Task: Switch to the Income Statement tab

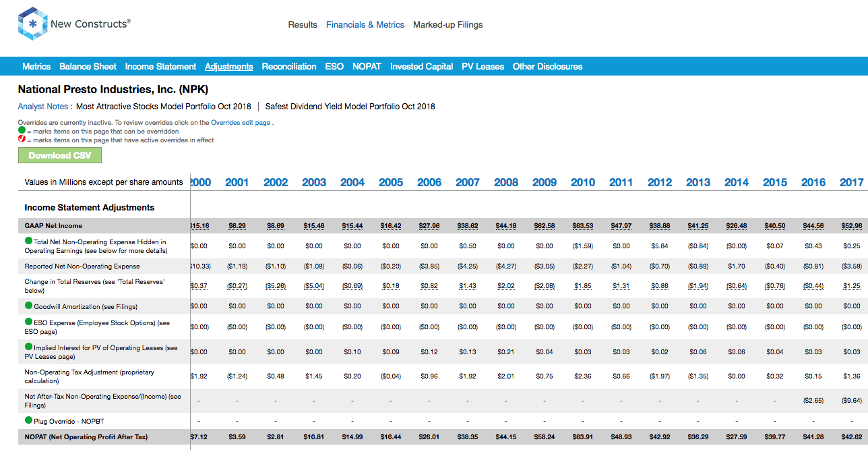Action: 160,66
